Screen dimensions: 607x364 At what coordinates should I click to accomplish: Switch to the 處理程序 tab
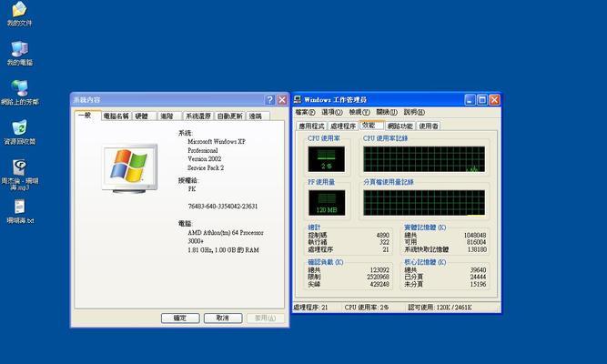click(x=343, y=126)
